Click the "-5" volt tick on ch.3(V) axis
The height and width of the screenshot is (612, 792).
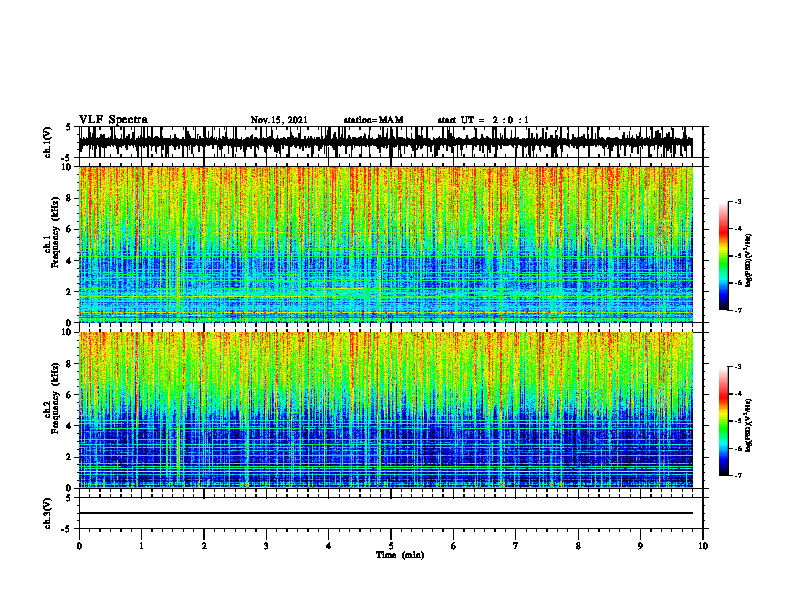[66, 529]
